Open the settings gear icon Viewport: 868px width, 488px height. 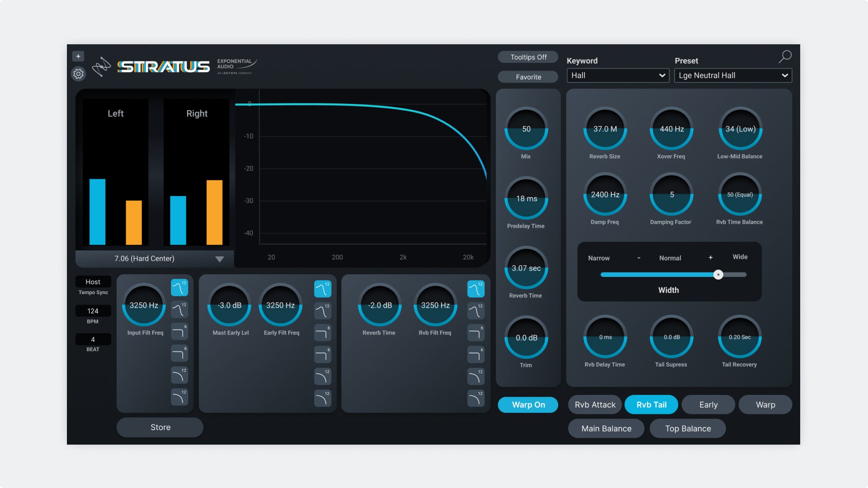coord(79,74)
